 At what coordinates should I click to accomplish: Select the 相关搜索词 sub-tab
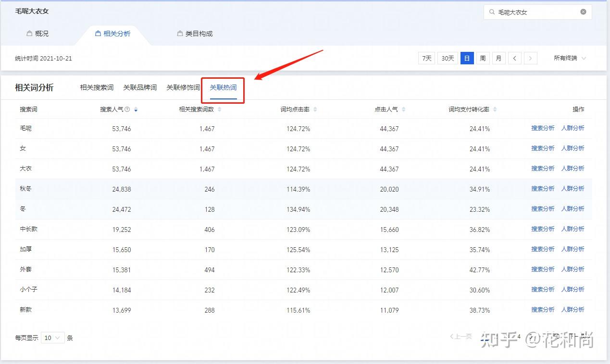coord(97,87)
